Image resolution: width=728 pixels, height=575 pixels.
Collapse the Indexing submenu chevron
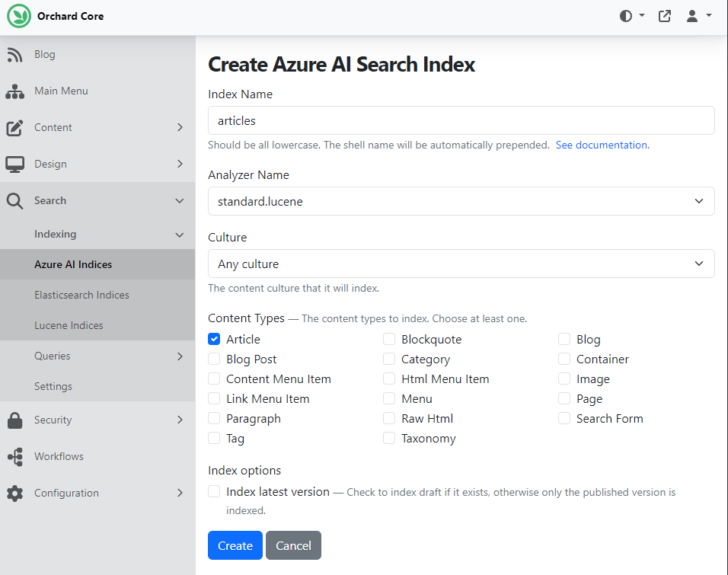(x=180, y=235)
